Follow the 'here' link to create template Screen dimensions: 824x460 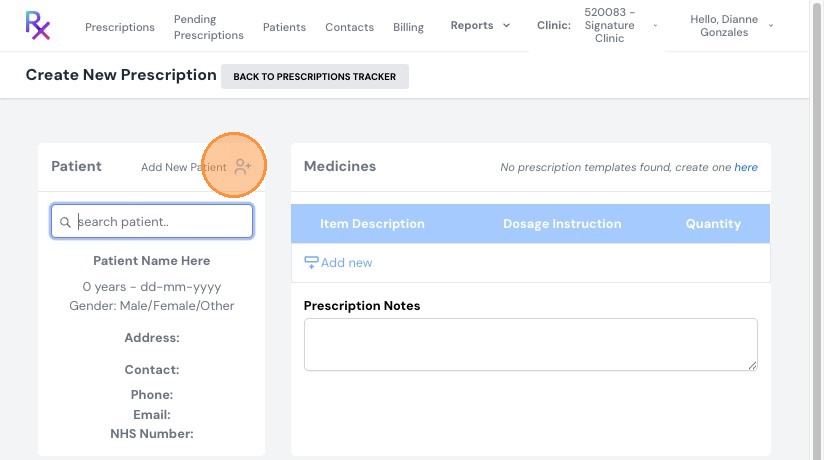coord(746,167)
